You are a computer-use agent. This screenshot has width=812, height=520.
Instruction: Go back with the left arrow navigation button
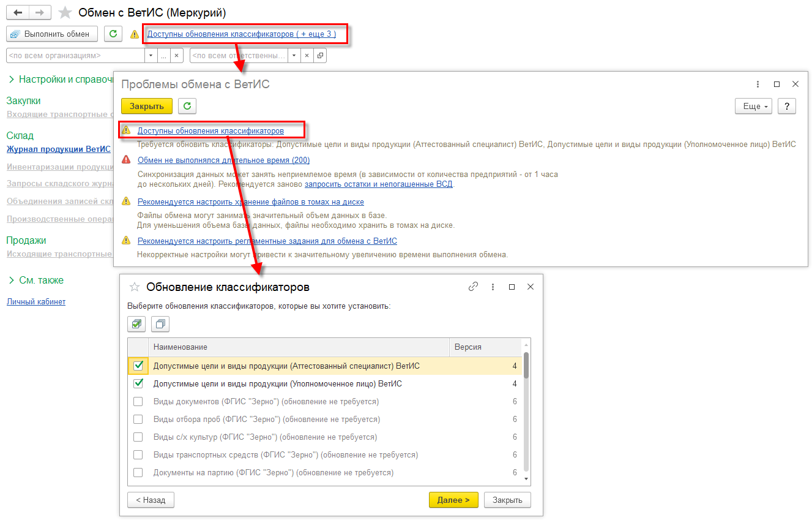coord(18,13)
